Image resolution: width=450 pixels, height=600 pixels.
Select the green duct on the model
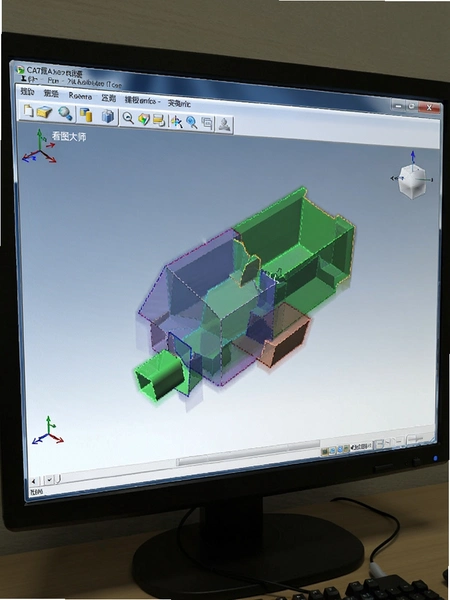[x=159, y=376]
